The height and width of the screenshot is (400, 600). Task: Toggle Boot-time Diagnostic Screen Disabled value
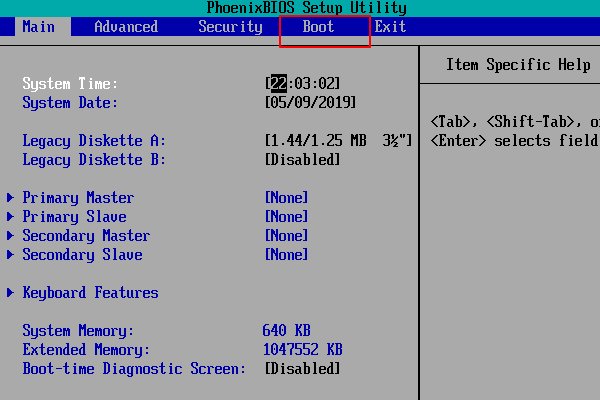(x=302, y=369)
